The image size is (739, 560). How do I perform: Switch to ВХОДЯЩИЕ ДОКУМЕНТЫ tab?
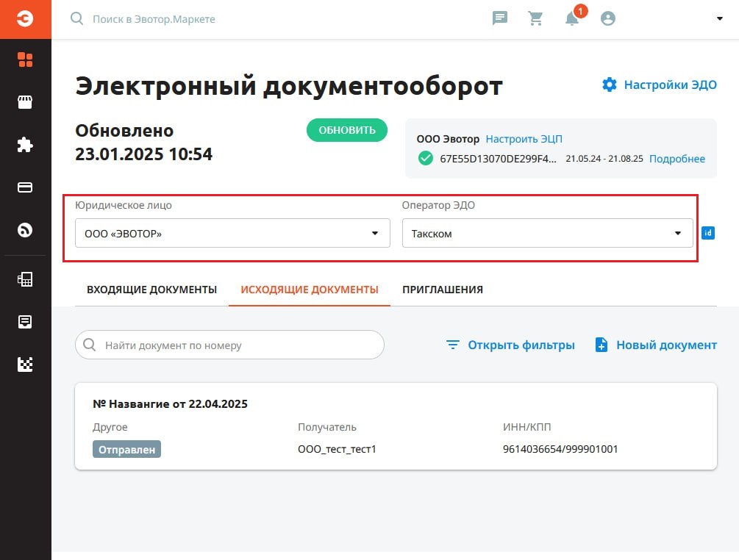(x=151, y=290)
